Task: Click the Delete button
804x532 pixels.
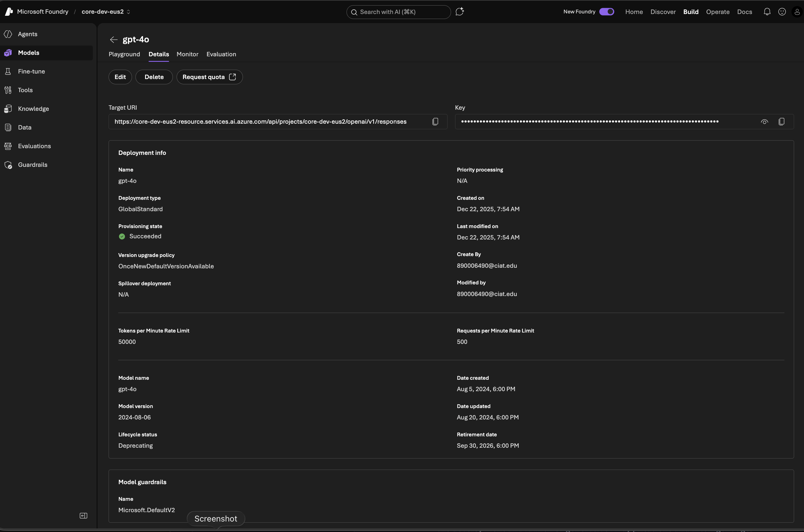Action: [x=154, y=77]
